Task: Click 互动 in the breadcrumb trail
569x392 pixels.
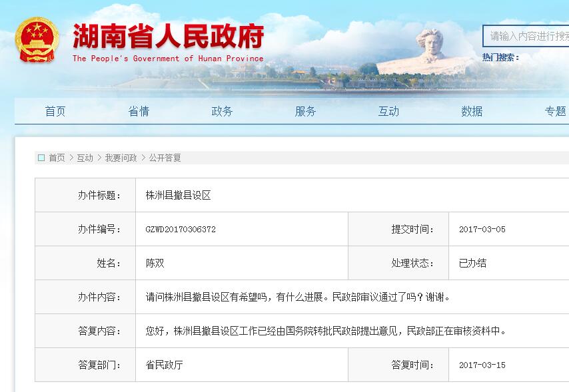Action: click(x=85, y=158)
